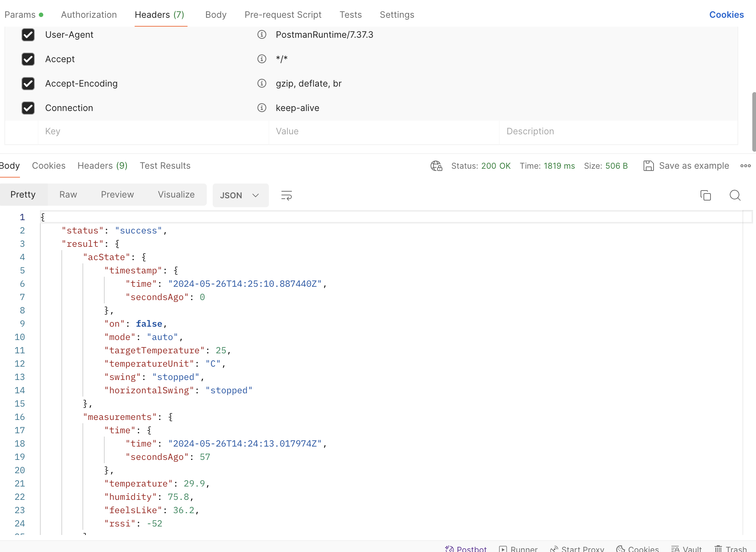The width and height of the screenshot is (756, 552).
Task: Click Save as example button
Action: pyautogui.click(x=686, y=166)
